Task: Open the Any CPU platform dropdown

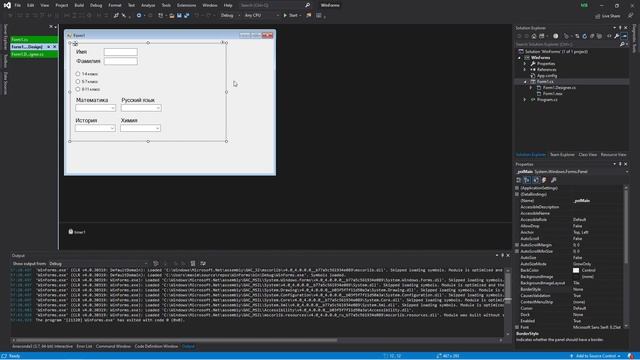Action: click(262, 16)
